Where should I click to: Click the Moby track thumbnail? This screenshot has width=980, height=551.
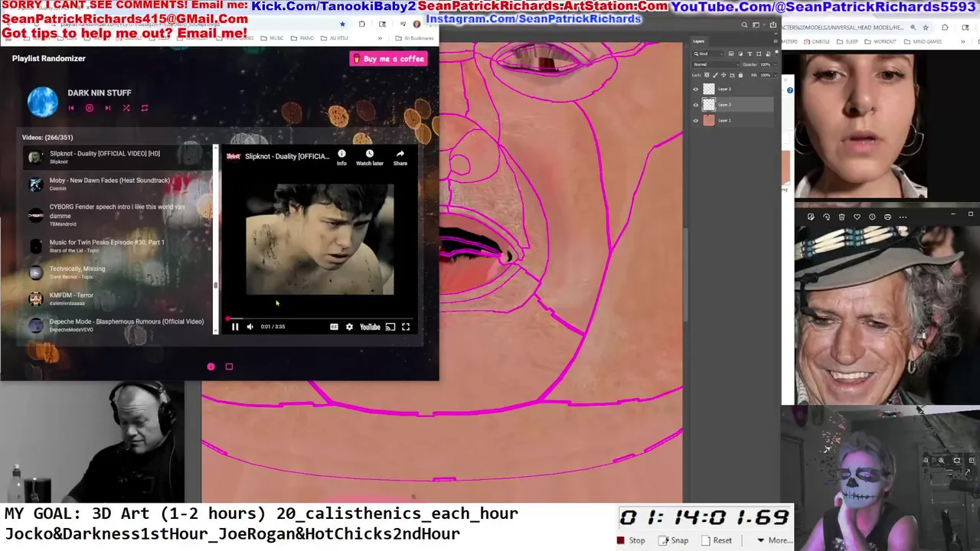[36, 184]
